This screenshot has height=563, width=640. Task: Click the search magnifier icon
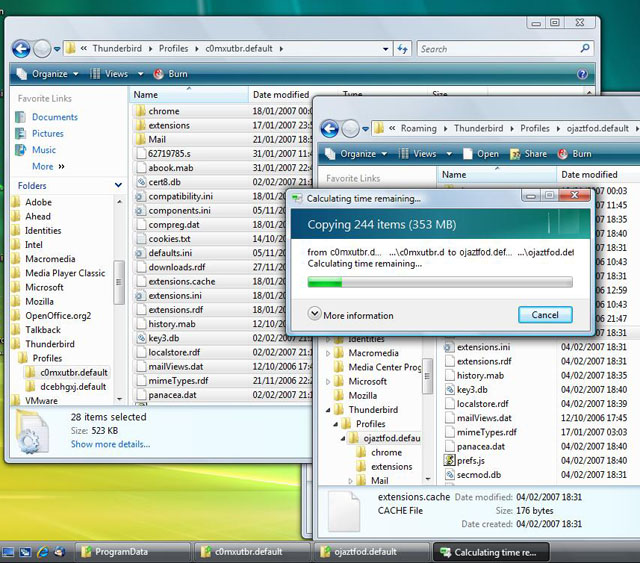(584, 49)
